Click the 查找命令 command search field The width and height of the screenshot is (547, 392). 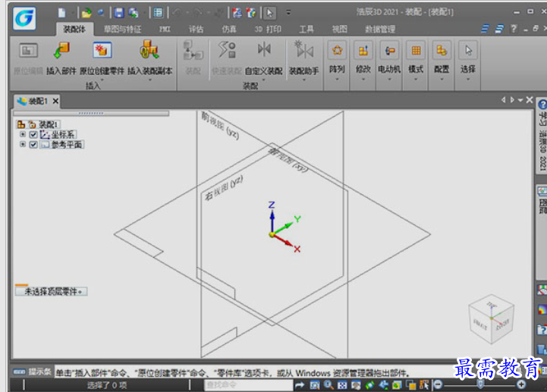[248, 385]
